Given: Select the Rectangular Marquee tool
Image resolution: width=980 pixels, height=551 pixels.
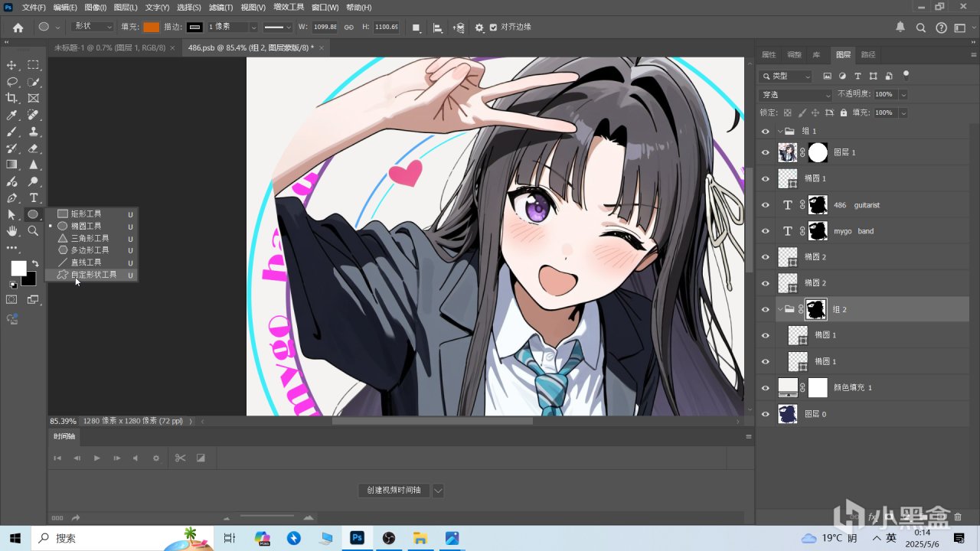Looking at the screenshot, I should coord(34,65).
